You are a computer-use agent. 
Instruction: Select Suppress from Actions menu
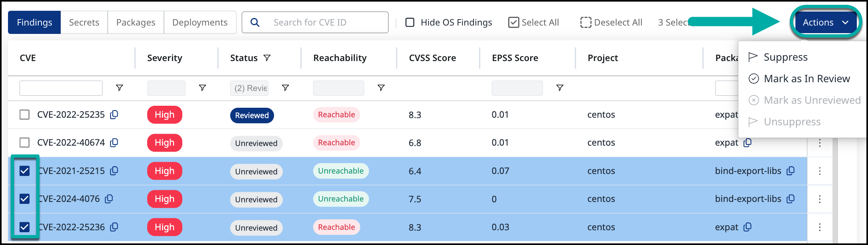click(785, 57)
